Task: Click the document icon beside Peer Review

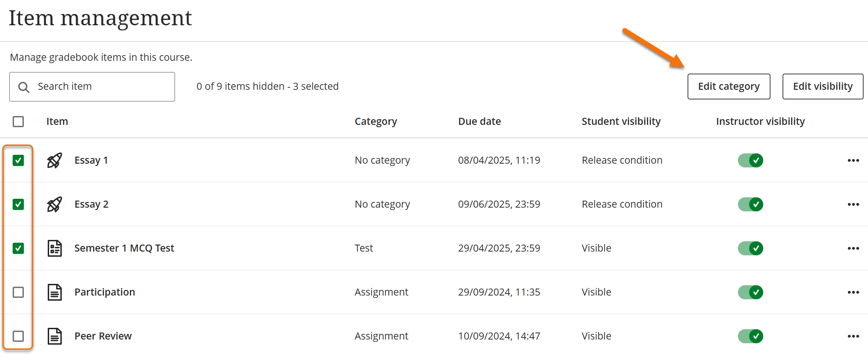Action: [x=55, y=336]
